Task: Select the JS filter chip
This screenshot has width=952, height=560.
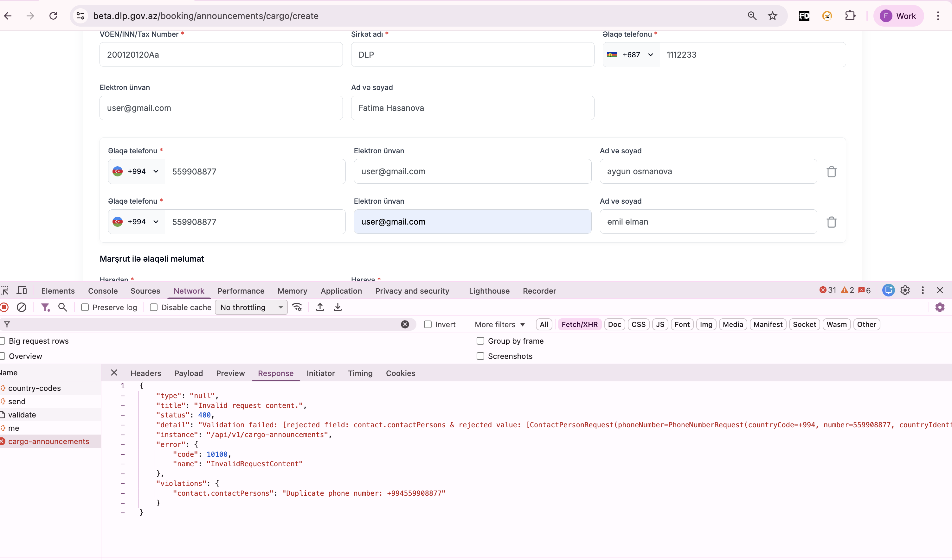Action: (660, 324)
